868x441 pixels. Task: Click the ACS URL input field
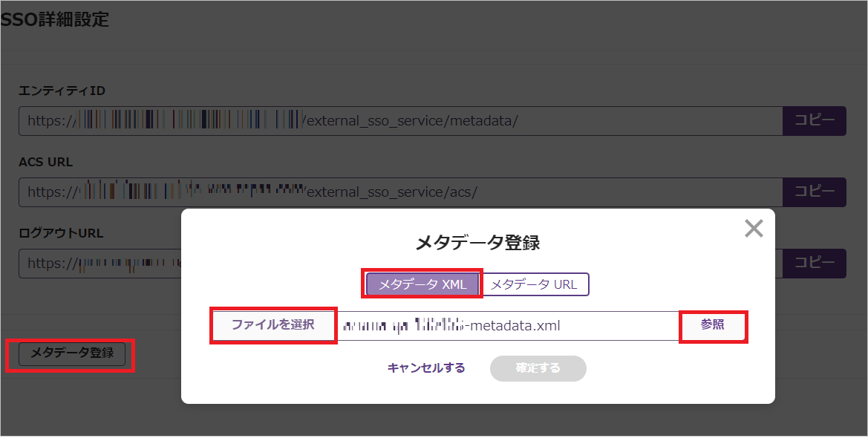401,192
